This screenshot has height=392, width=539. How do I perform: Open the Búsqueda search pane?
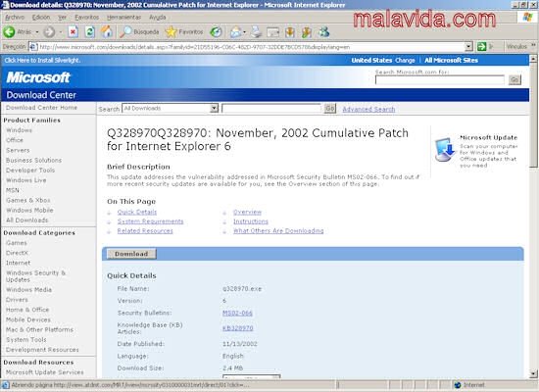click(x=139, y=32)
